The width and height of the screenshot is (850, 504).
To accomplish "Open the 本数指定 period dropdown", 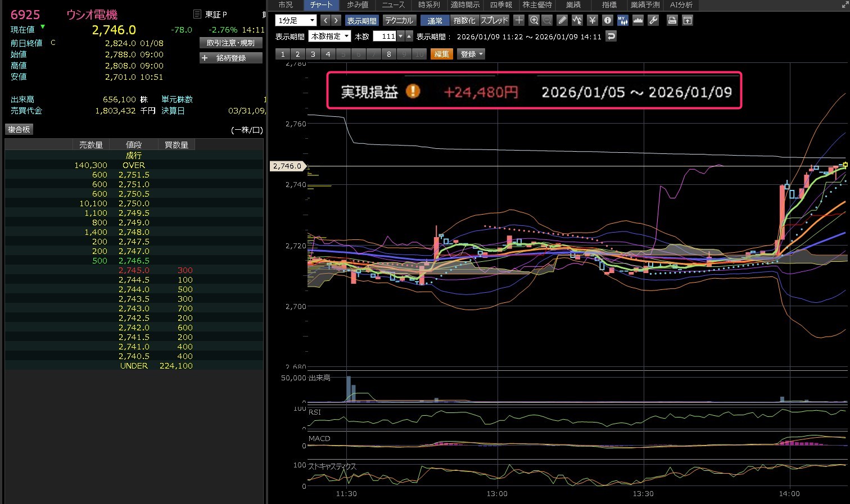I will coord(329,37).
